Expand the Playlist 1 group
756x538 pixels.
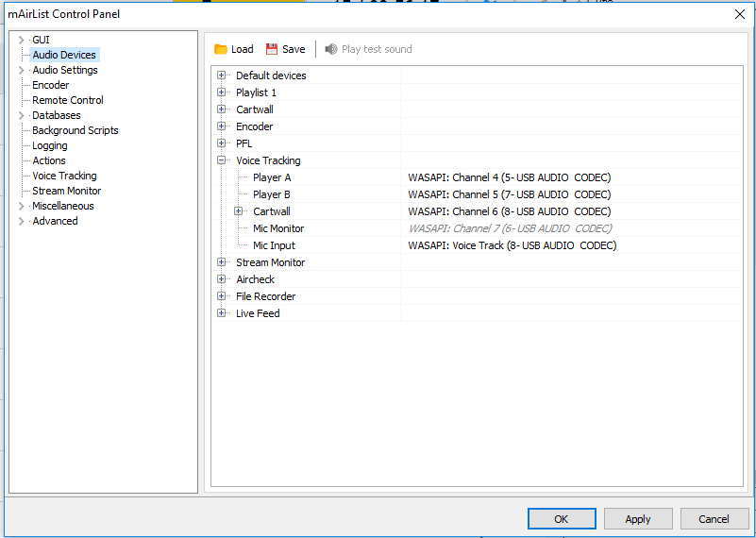[221, 92]
